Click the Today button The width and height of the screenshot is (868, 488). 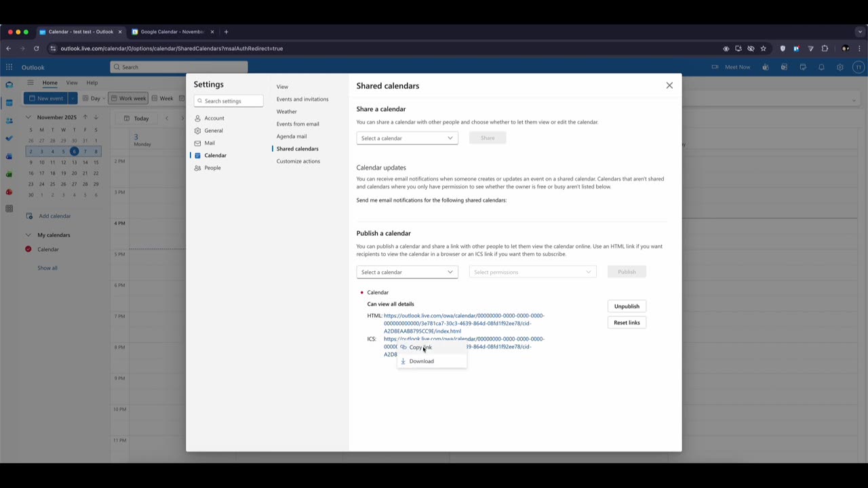(136, 118)
